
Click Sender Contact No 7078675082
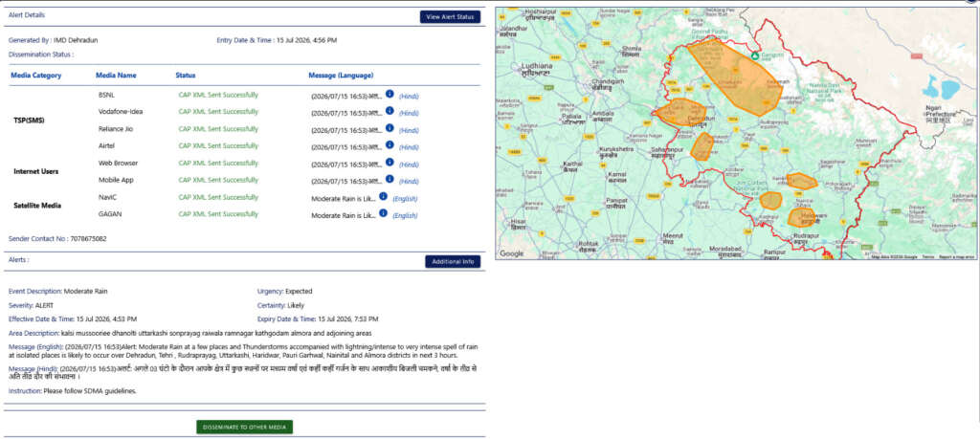click(57, 238)
